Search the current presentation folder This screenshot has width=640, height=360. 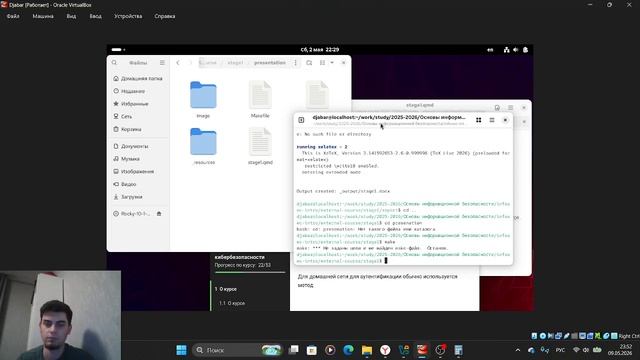pos(309,63)
